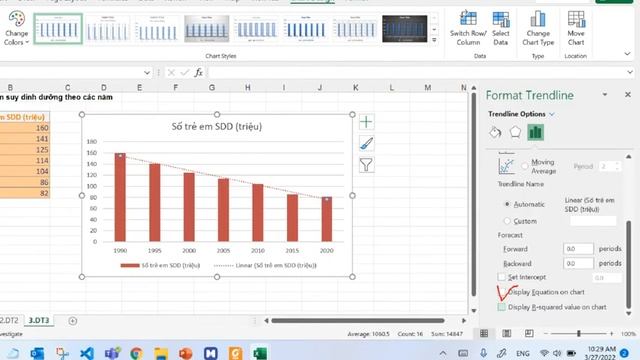The height and width of the screenshot is (360, 640).
Task: Switch to Page Layout view
Action: 507,333
